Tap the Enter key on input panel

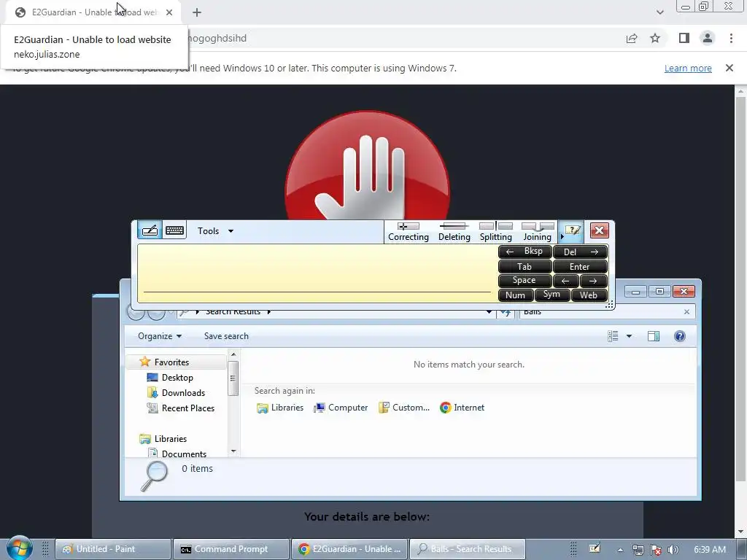tap(580, 267)
